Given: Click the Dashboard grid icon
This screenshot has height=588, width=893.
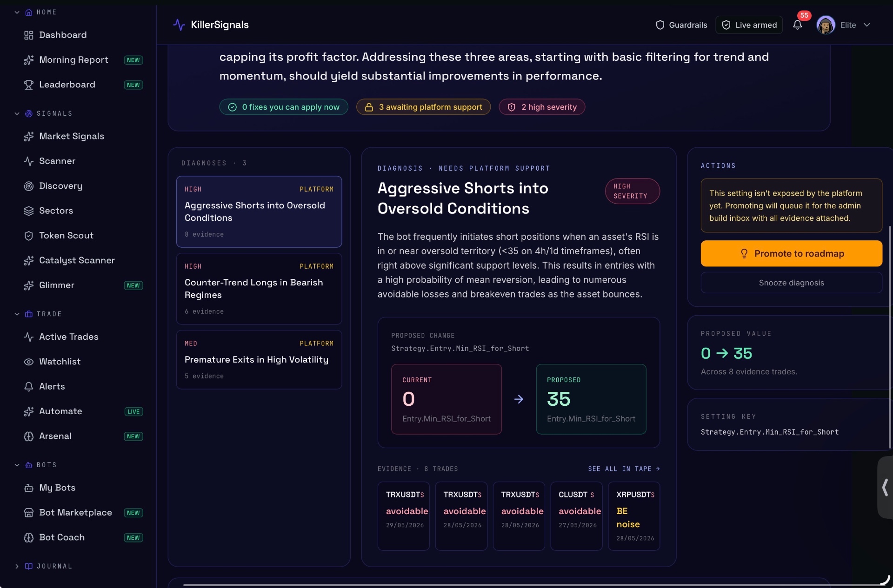Looking at the screenshot, I should coord(29,35).
